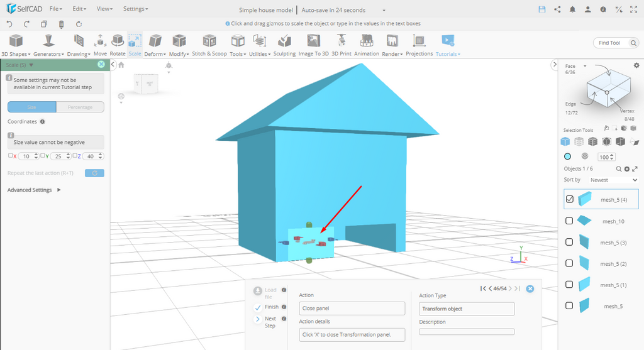644x350 pixels.
Task: Open the Image To 3D tool
Action: tap(313, 45)
